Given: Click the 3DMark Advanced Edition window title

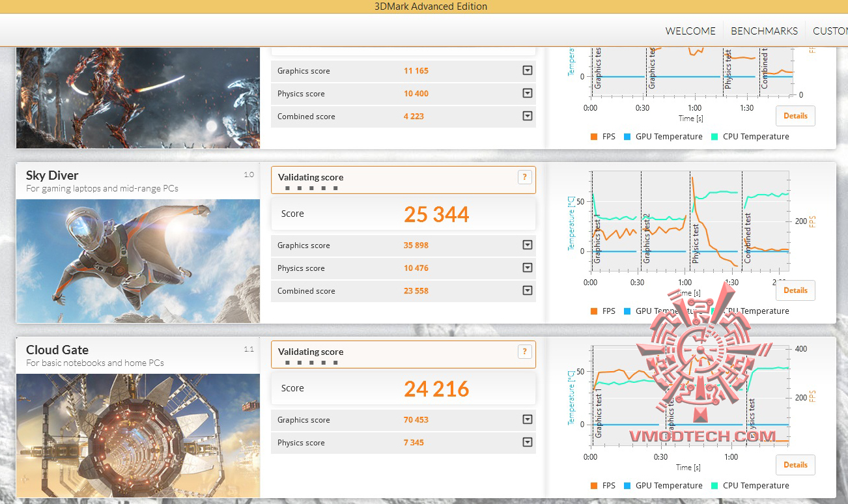Looking at the screenshot, I should point(431,7).
